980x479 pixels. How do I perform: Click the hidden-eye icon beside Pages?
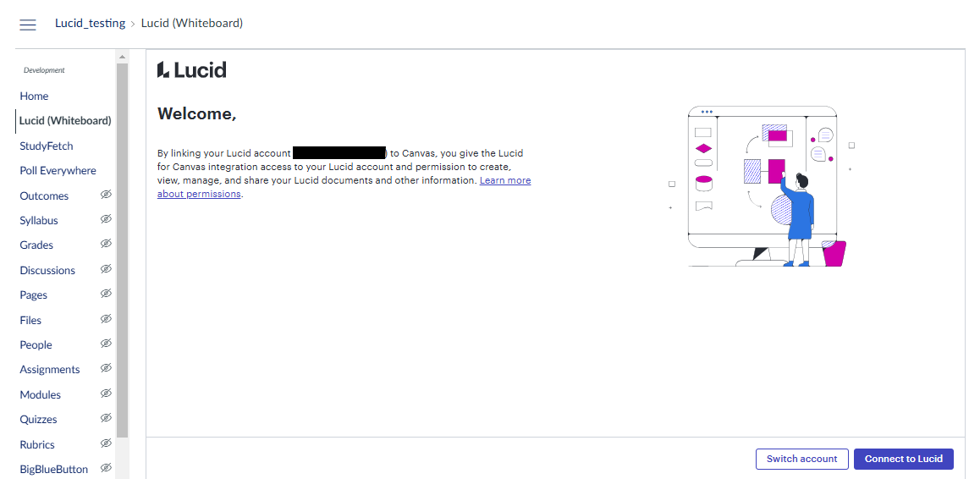click(x=107, y=294)
